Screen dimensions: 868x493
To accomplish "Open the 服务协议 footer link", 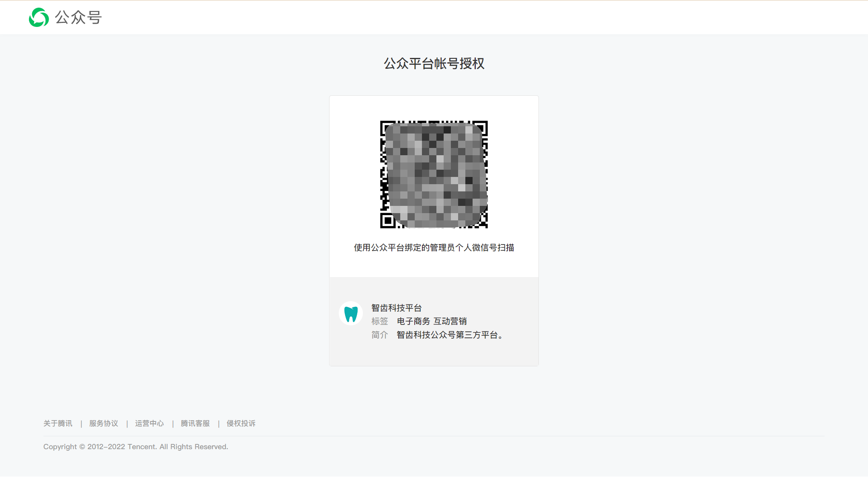I will click(x=104, y=423).
